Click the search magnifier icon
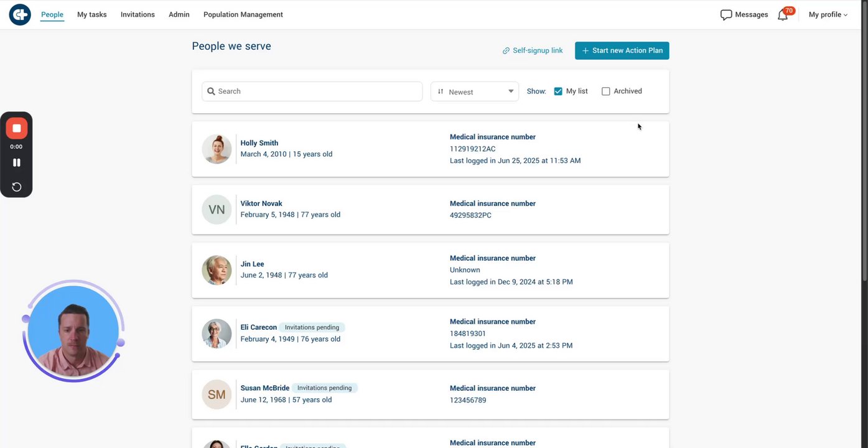 click(x=211, y=91)
